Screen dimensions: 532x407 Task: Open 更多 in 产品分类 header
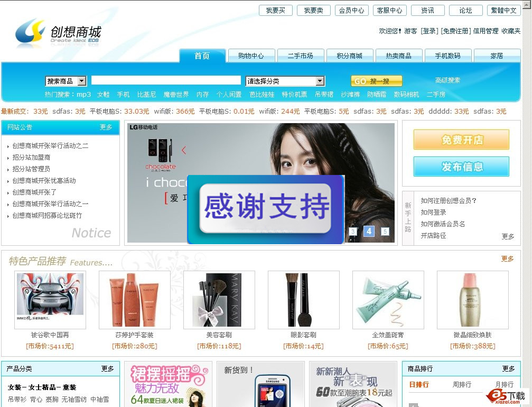coord(107,368)
